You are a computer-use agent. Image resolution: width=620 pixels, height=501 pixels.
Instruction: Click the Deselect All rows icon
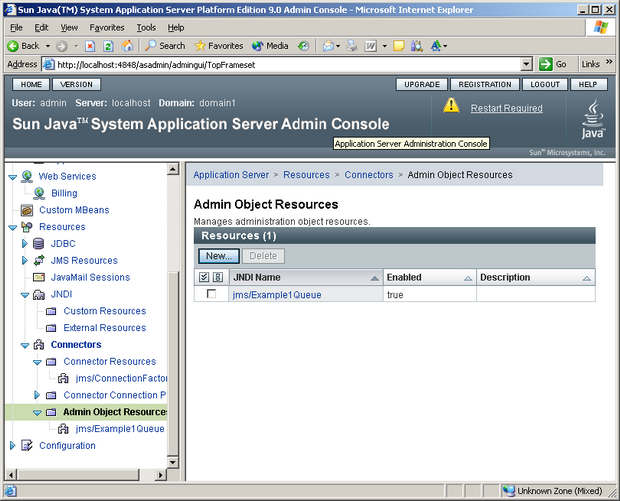coord(218,277)
